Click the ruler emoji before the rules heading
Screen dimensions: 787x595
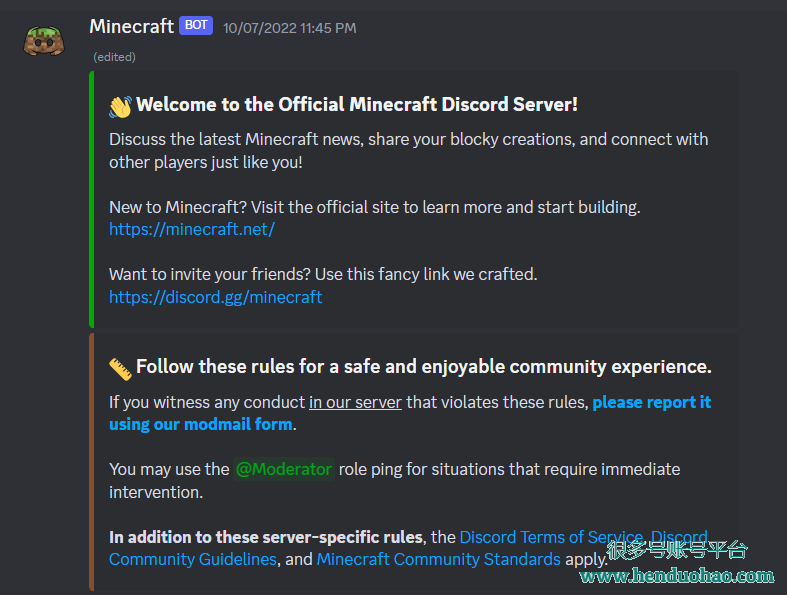120,369
